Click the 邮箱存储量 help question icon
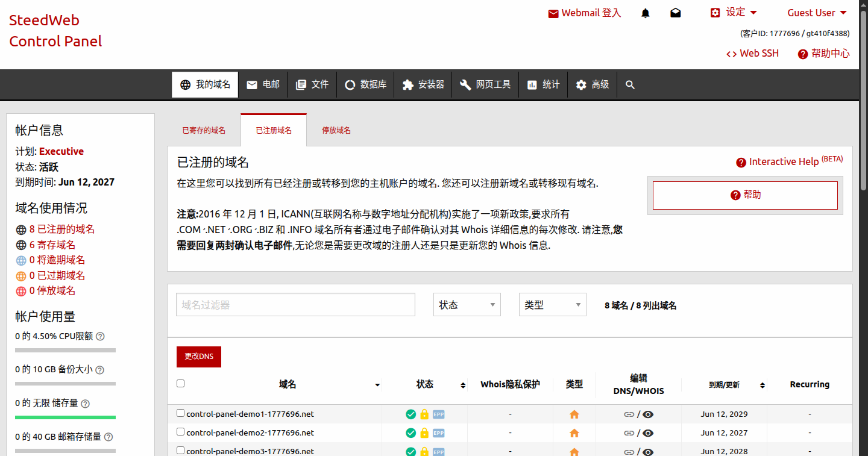This screenshot has width=868, height=456. click(108, 437)
